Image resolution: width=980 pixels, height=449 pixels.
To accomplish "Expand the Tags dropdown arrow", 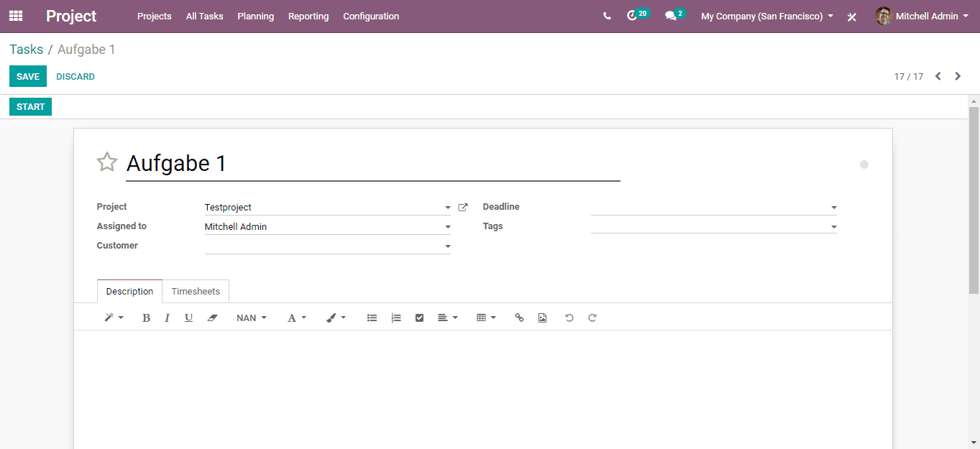I will [x=833, y=227].
